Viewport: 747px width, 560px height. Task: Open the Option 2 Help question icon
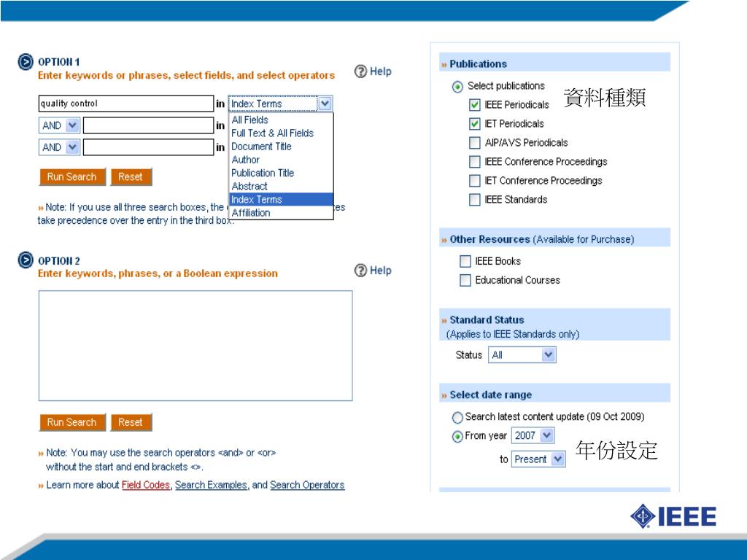[360, 271]
